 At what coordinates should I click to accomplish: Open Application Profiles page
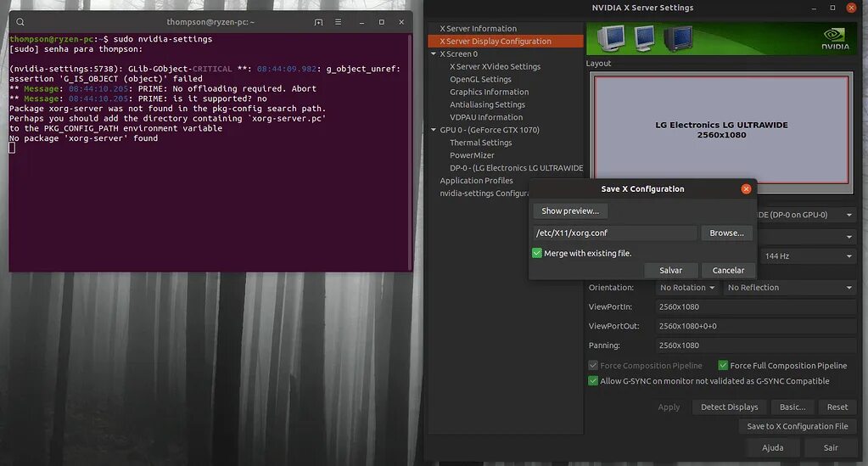[476, 181]
